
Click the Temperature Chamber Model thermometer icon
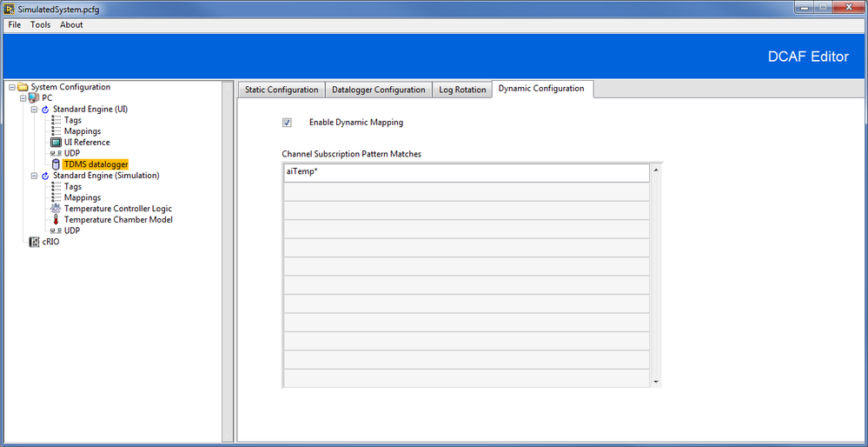(56, 220)
